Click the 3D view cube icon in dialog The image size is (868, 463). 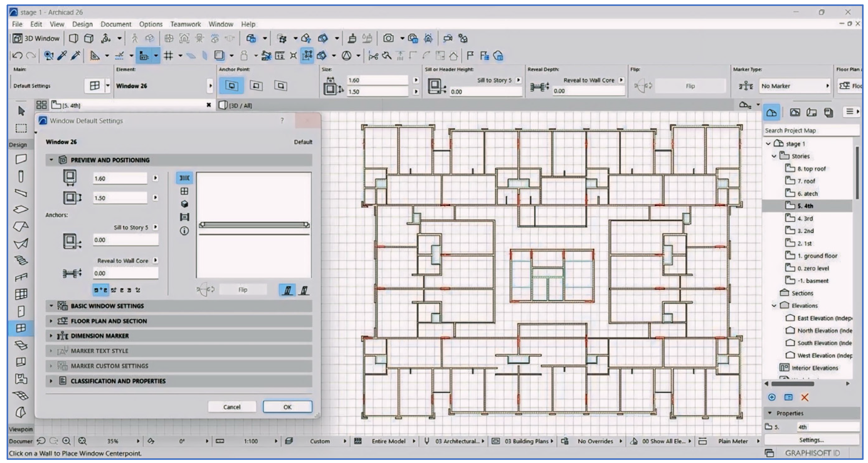pyautogui.click(x=184, y=204)
